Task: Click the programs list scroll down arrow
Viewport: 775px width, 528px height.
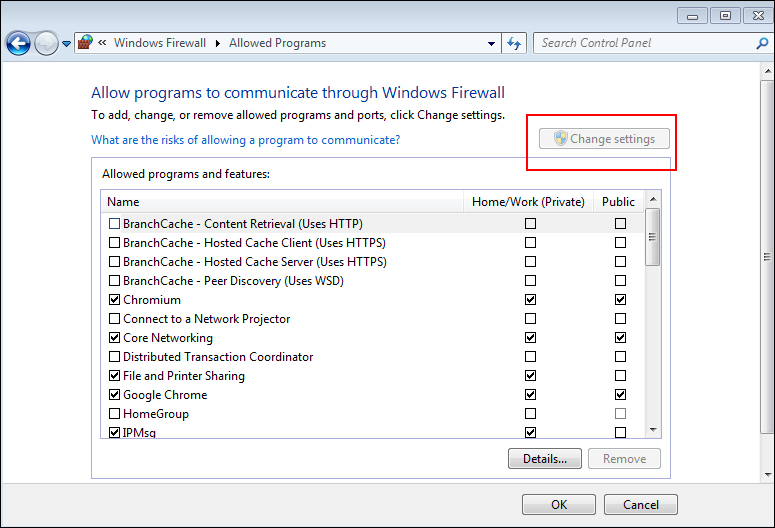Action: click(653, 430)
